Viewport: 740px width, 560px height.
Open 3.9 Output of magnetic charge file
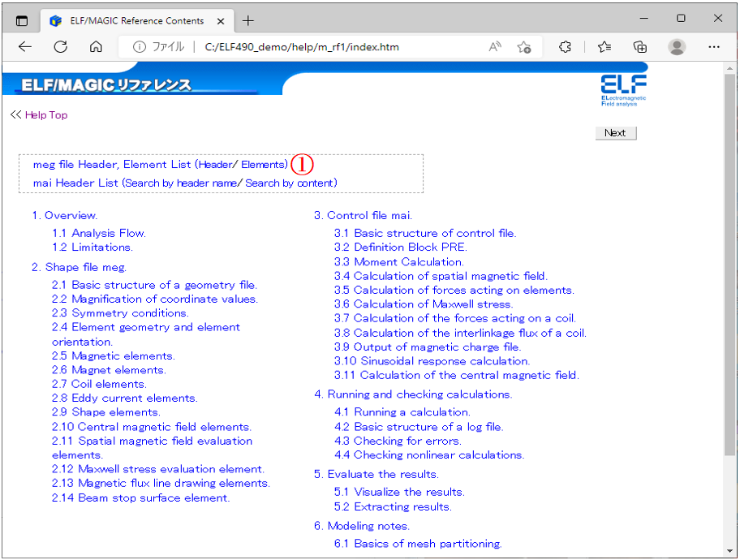(428, 347)
